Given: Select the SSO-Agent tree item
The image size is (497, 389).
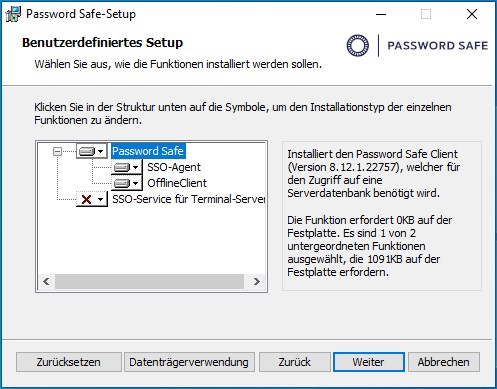Looking at the screenshot, I should coord(174,167).
